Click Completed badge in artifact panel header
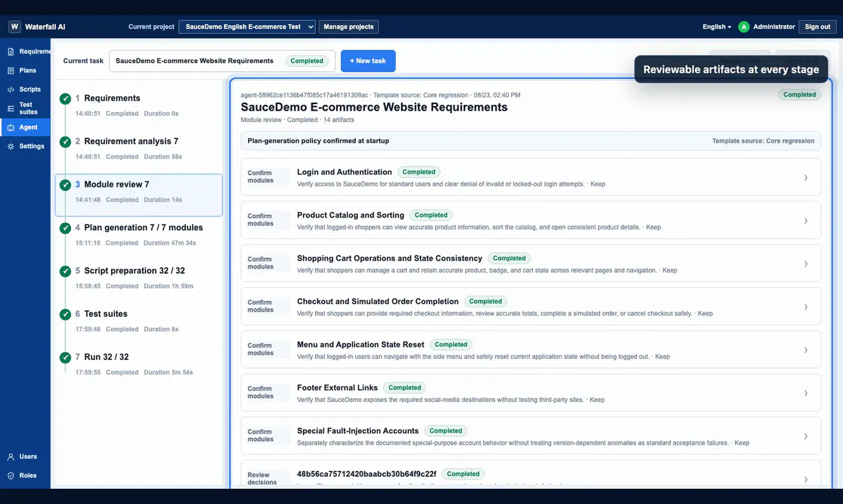The width and height of the screenshot is (843, 504). [x=799, y=95]
